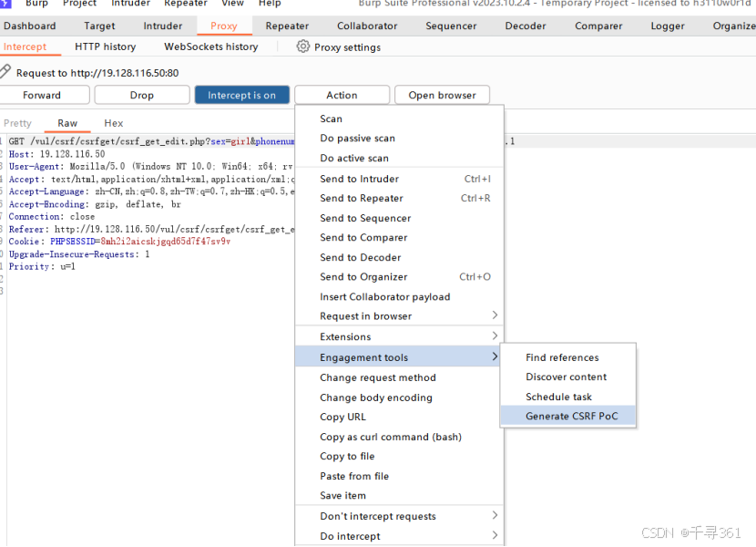Screen dimensions: 756x547
Task: Choose Change body encoding
Action: [x=400, y=397]
